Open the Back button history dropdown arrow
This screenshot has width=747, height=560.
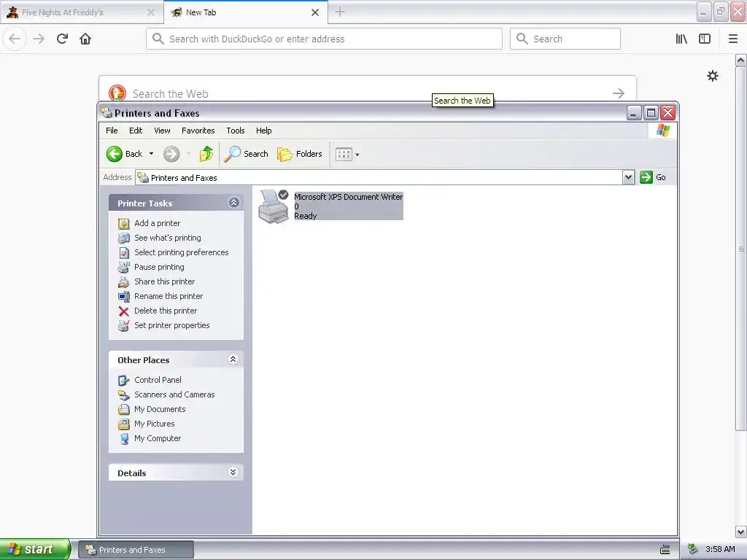pos(151,154)
